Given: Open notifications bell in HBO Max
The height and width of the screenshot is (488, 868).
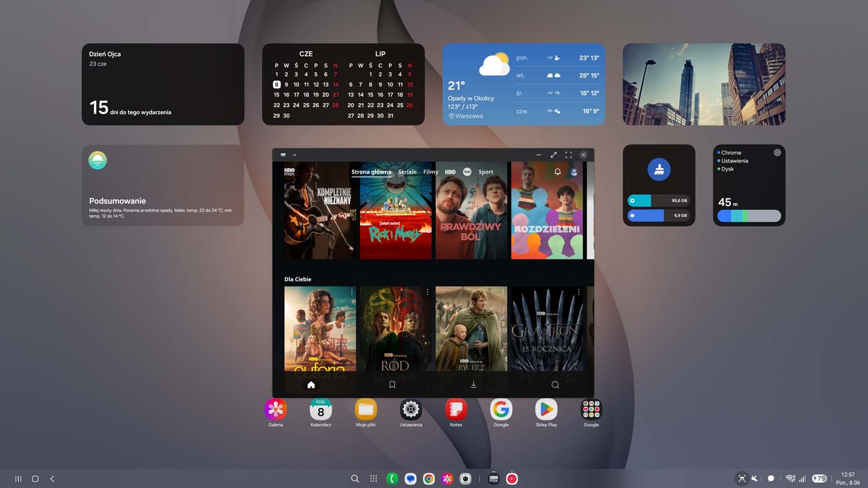Looking at the screenshot, I should (558, 172).
